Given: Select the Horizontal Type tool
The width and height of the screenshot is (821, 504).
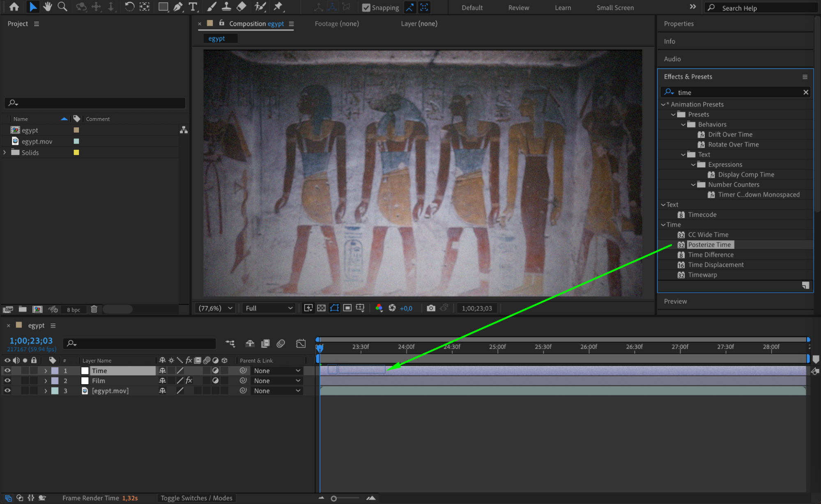Looking at the screenshot, I should [193, 7].
